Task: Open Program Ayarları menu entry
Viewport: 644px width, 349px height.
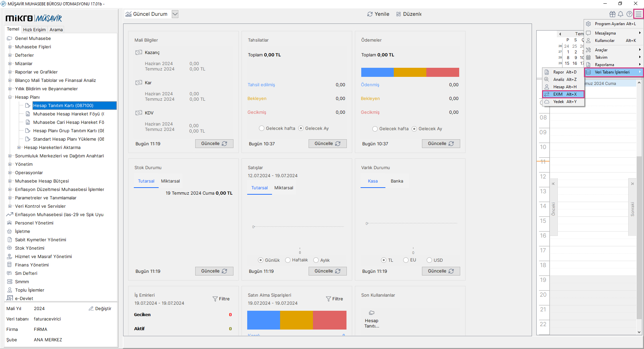Action: pyautogui.click(x=613, y=24)
